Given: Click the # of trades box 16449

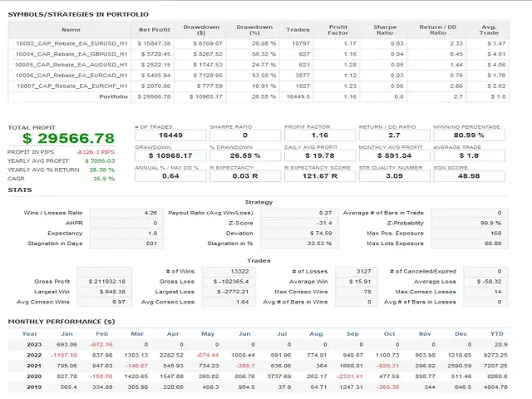Looking at the screenshot, I should [170, 135].
